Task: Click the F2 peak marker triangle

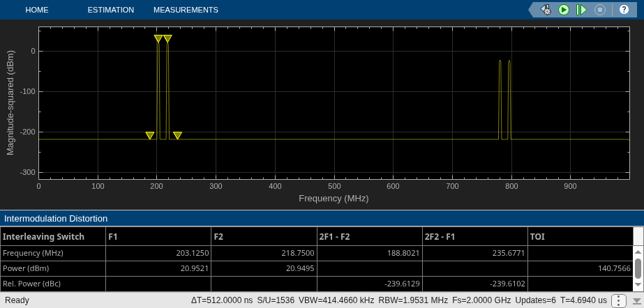Action: tap(167, 38)
